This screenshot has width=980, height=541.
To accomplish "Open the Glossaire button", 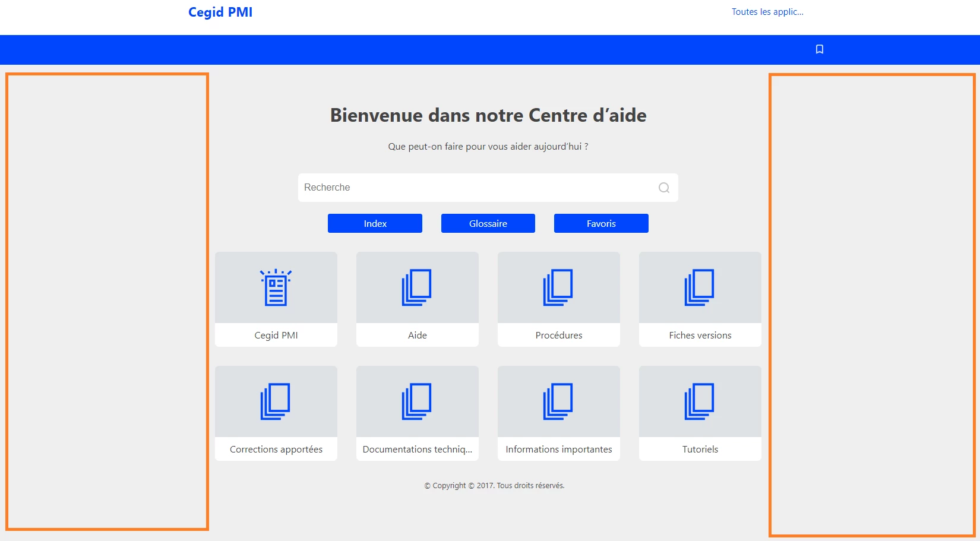I will click(488, 223).
